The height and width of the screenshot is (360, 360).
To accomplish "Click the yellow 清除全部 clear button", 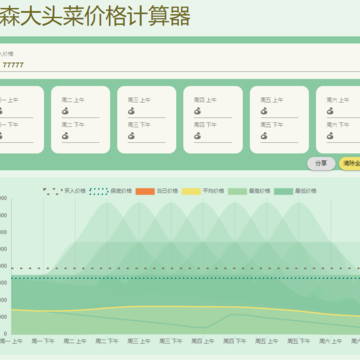I will pos(350,164).
